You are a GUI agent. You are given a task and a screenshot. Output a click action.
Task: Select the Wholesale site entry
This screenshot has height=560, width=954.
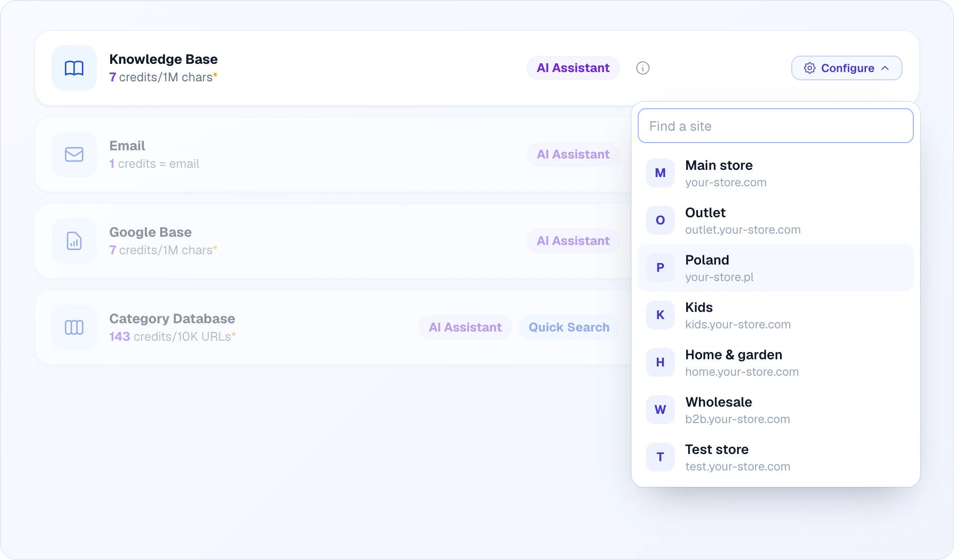point(776,410)
